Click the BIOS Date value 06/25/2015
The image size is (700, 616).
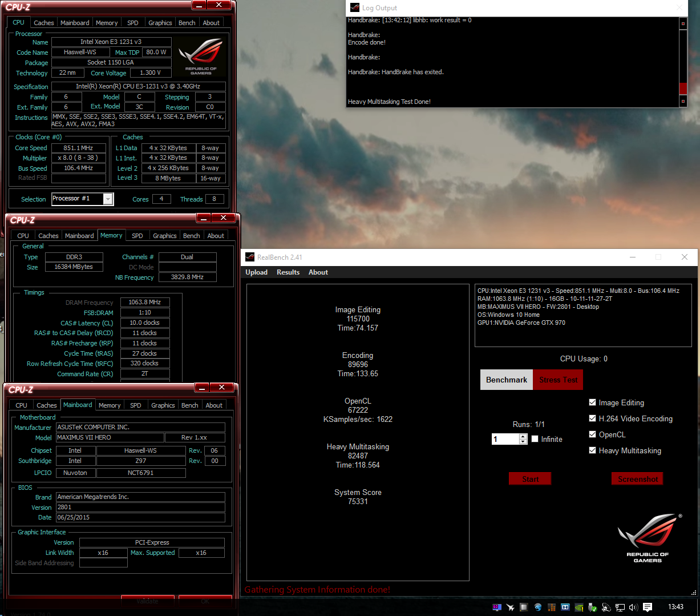pyautogui.click(x=140, y=517)
